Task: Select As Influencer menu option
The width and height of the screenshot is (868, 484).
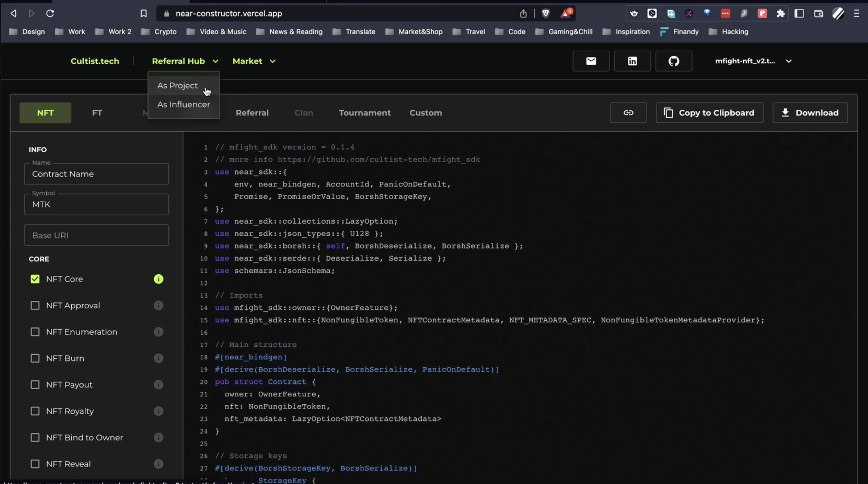Action: 183,104
